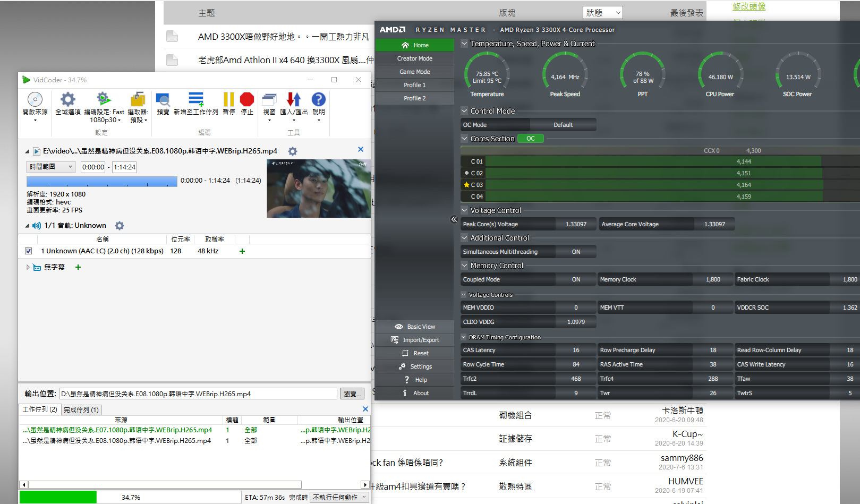The image size is (860, 504).
Task: Toggle checkbox for Unknown AAC audio track
Action: [29, 251]
